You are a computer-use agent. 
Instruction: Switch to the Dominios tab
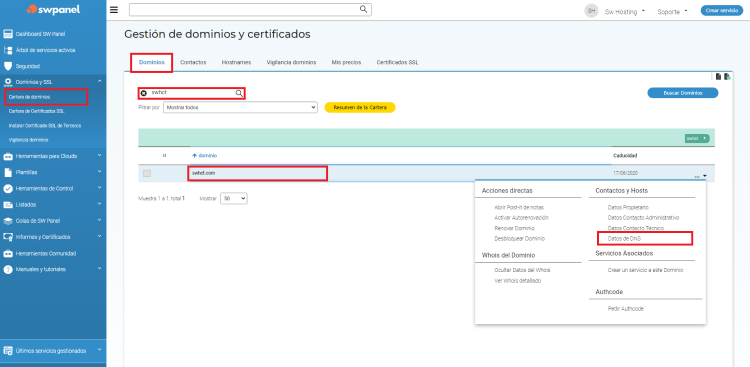click(x=152, y=63)
